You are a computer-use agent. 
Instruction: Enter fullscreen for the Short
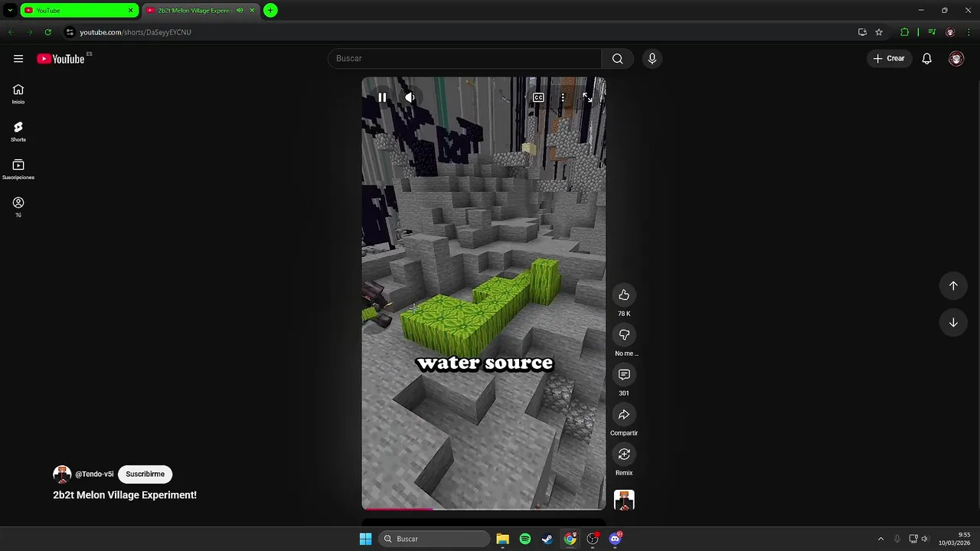(x=587, y=97)
